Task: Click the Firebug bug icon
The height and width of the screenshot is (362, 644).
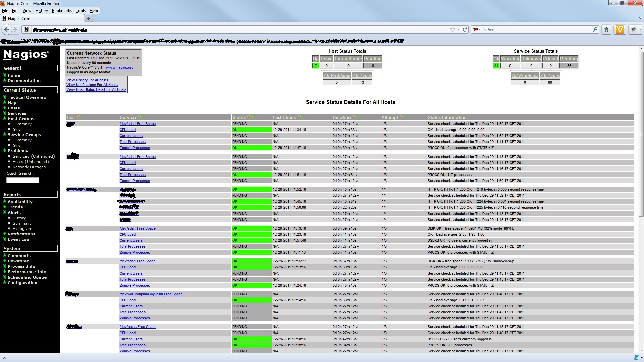Action: [633, 29]
